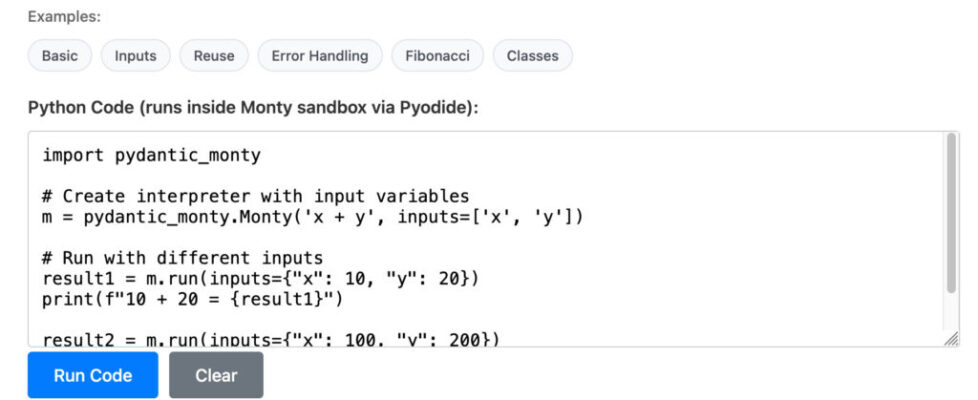This screenshot has height=400, width=978.
Task: Clear the code with Clear button
Action: click(x=216, y=375)
